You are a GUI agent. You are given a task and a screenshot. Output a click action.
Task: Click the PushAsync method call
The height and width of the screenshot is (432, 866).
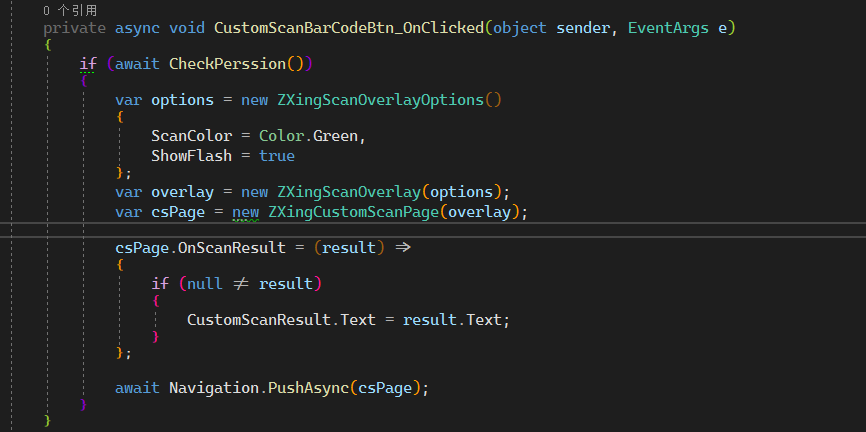[x=308, y=388]
